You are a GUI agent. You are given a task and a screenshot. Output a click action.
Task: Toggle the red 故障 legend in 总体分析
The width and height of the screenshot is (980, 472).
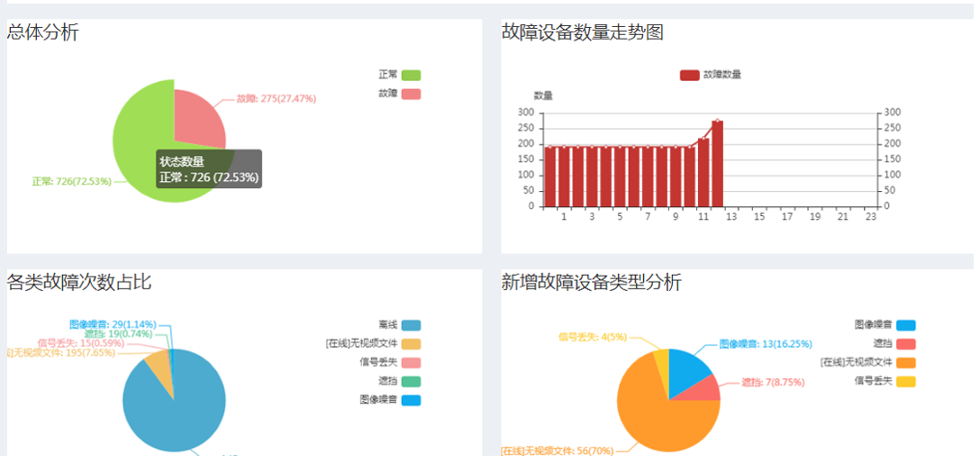[x=411, y=94]
